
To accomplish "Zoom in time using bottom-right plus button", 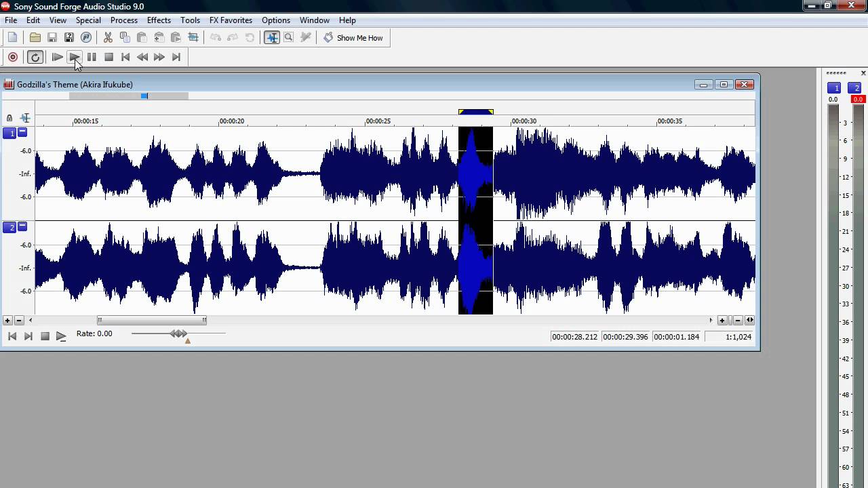I will (x=722, y=321).
